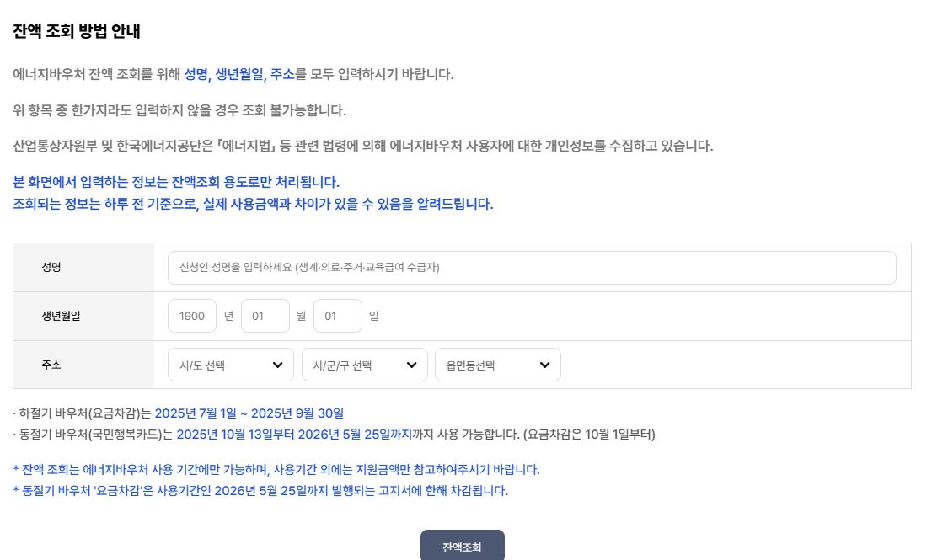
Task: Click the birth month field showing 01
Action: click(265, 316)
